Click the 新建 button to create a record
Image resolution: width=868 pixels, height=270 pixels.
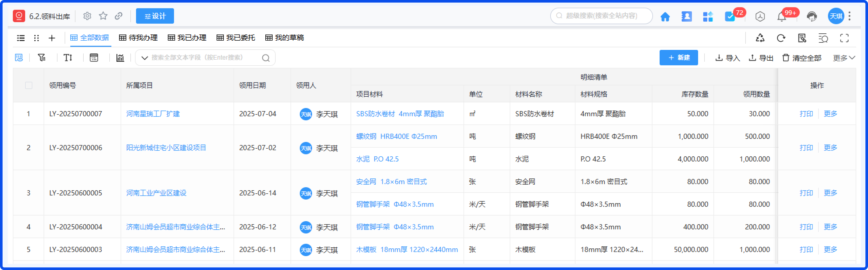[x=679, y=58]
